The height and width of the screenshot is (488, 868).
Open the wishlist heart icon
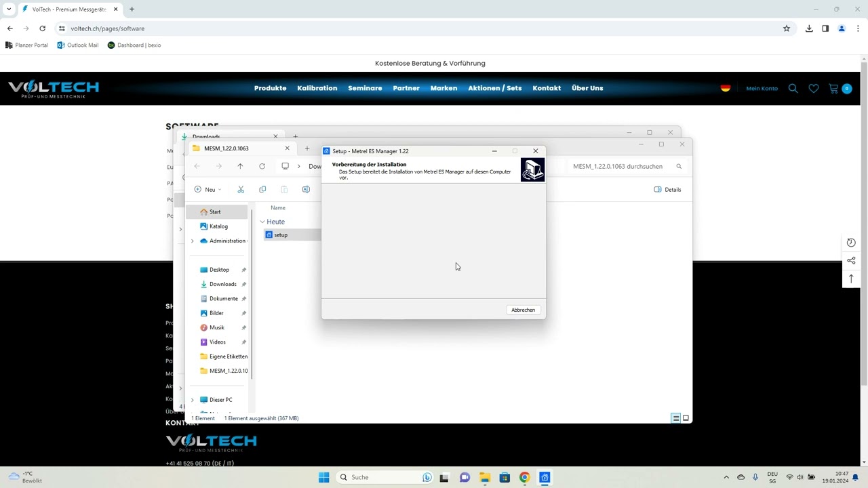(813, 88)
